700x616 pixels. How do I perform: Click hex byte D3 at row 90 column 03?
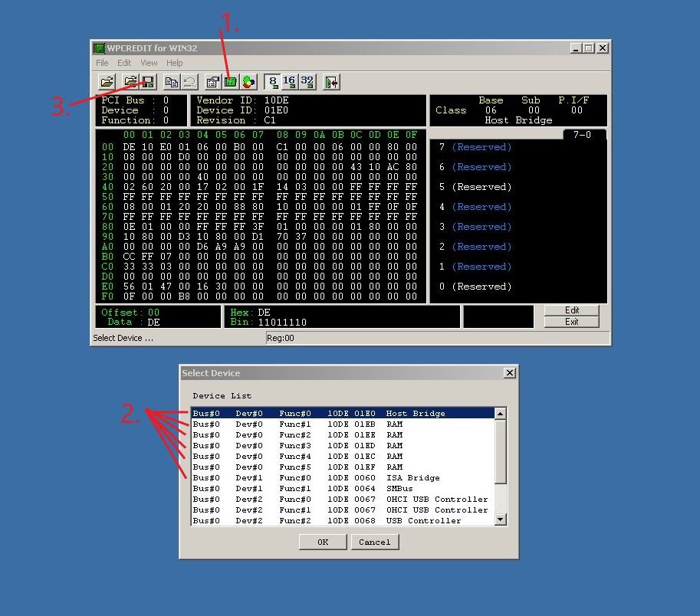pyautogui.click(x=184, y=237)
